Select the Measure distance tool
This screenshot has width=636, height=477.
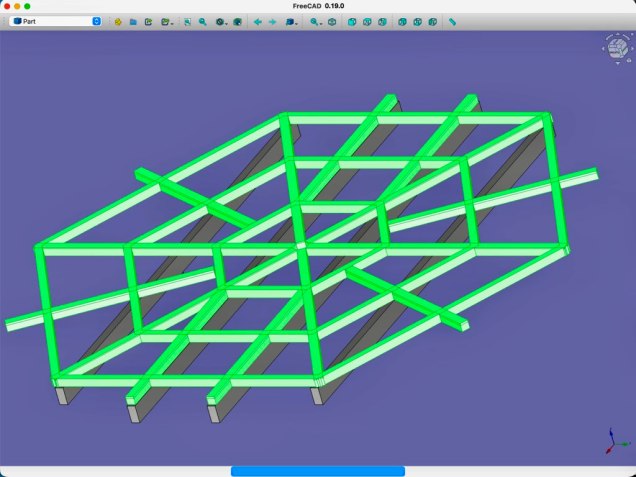(x=453, y=21)
